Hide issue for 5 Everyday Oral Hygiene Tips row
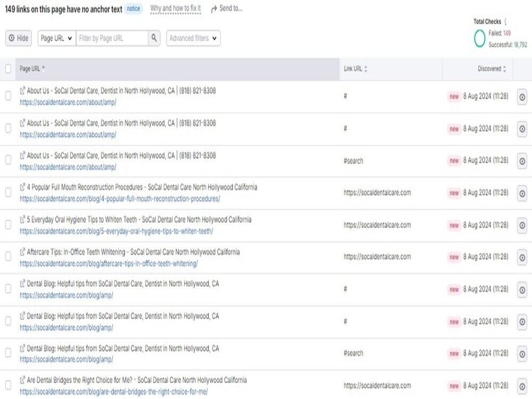Screen dimensions: 532x399 pos(522,225)
